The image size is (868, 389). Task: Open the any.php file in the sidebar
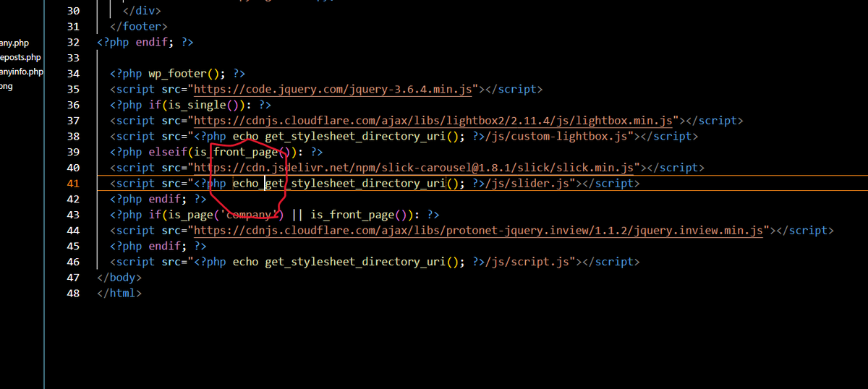[x=15, y=43]
